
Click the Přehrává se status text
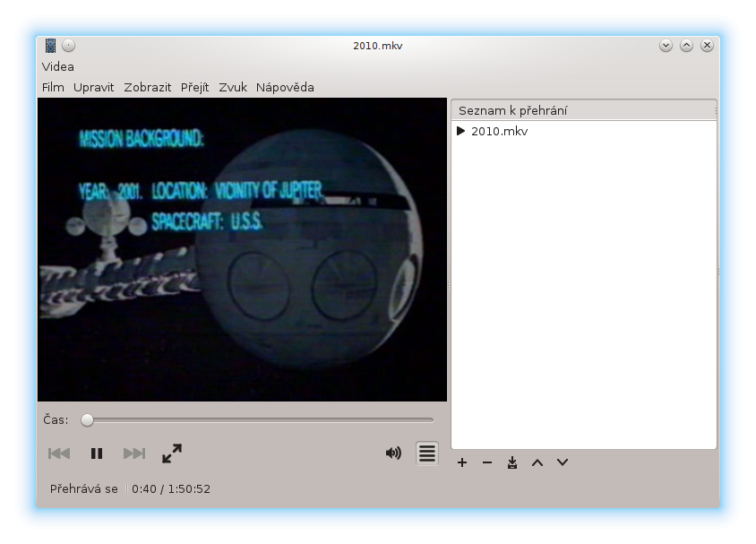coord(84,489)
